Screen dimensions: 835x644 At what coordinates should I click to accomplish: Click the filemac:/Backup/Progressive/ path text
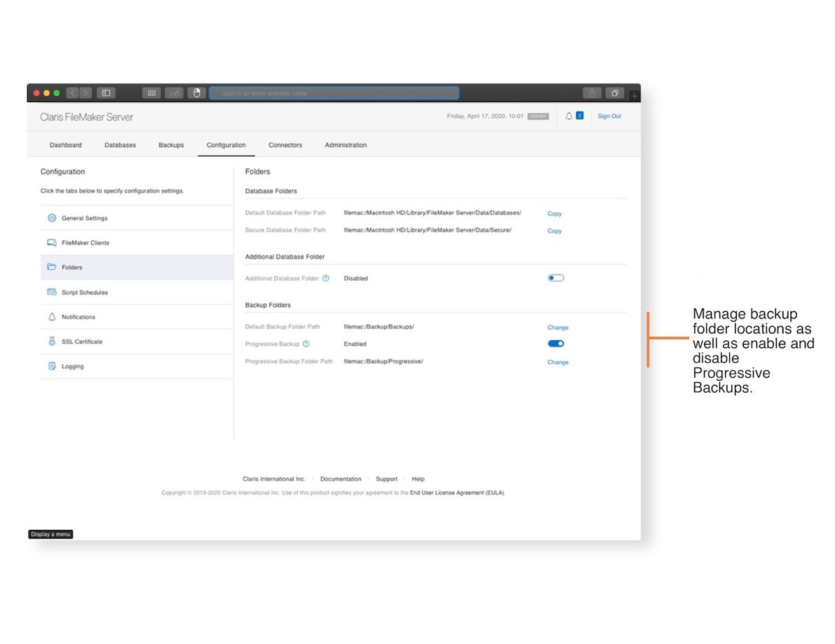click(x=383, y=361)
